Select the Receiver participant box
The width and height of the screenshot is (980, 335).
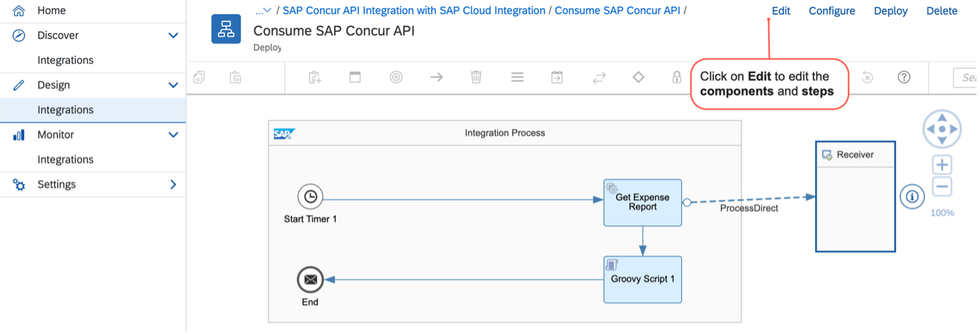(855, 196)
